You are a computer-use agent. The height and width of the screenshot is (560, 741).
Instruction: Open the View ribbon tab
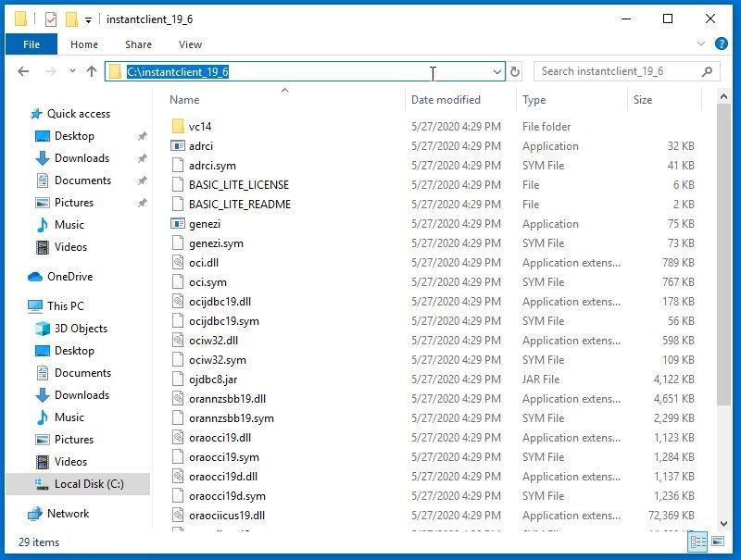click(x=190, y=44)
